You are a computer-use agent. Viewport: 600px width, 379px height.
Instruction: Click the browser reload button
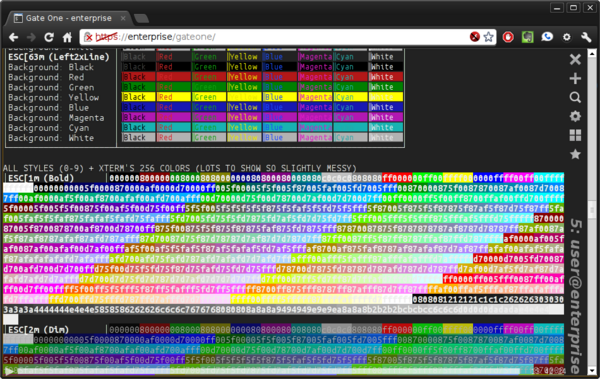[49, 37]
